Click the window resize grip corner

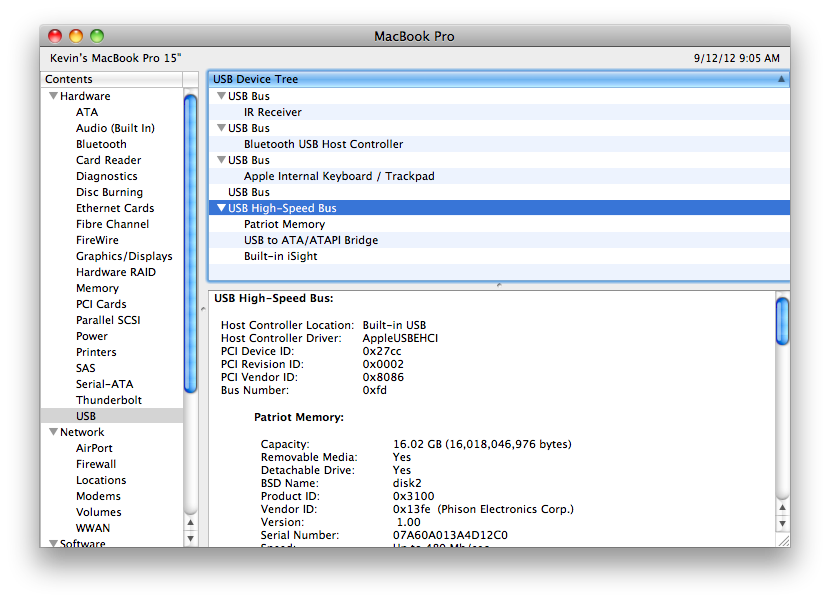tap(783, 541)
